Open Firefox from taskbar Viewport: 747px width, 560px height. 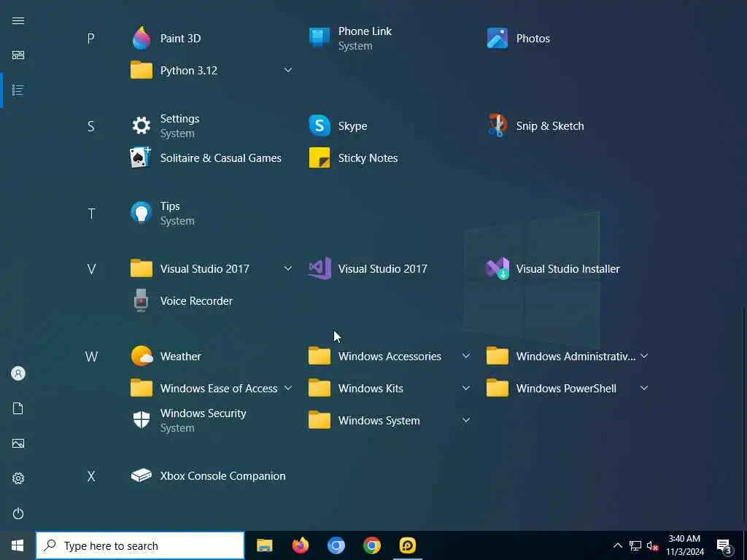300,545
